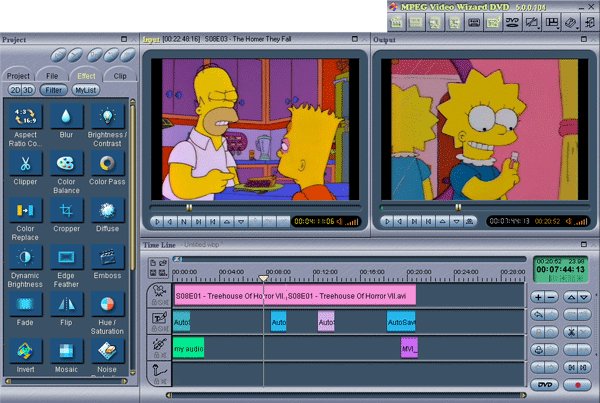Click the timeline down arrow button
The height and width of the screenshot is (403, 600).
pyautogui.click(x=584, y=297)
